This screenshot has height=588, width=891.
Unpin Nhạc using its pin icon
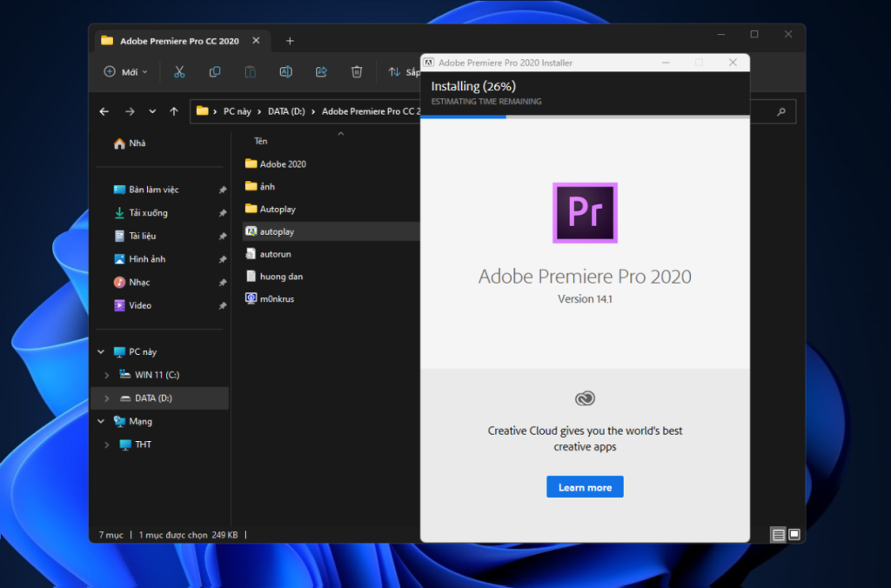pyautogui.click(x=223, y=283)
